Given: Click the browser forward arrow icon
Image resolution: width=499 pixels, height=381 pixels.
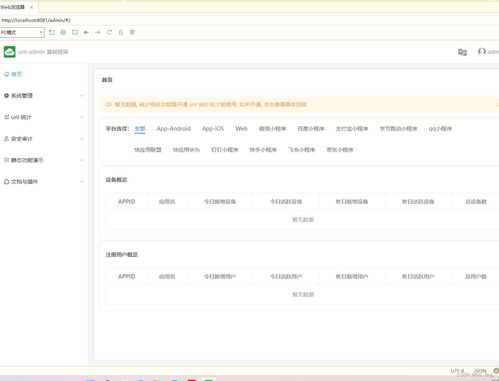Looking at the screenshot, I should (98, 32).
